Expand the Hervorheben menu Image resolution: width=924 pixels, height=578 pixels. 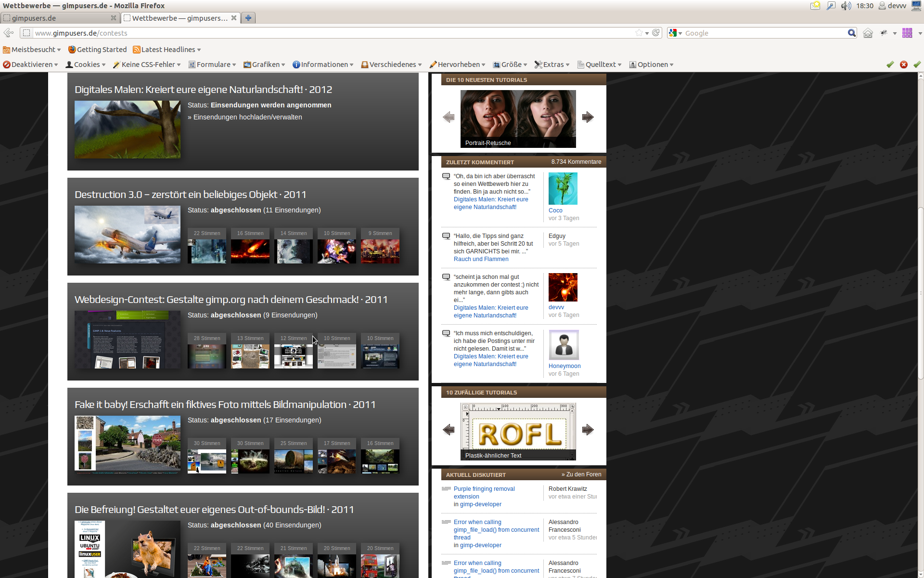(x=457, y=65)
